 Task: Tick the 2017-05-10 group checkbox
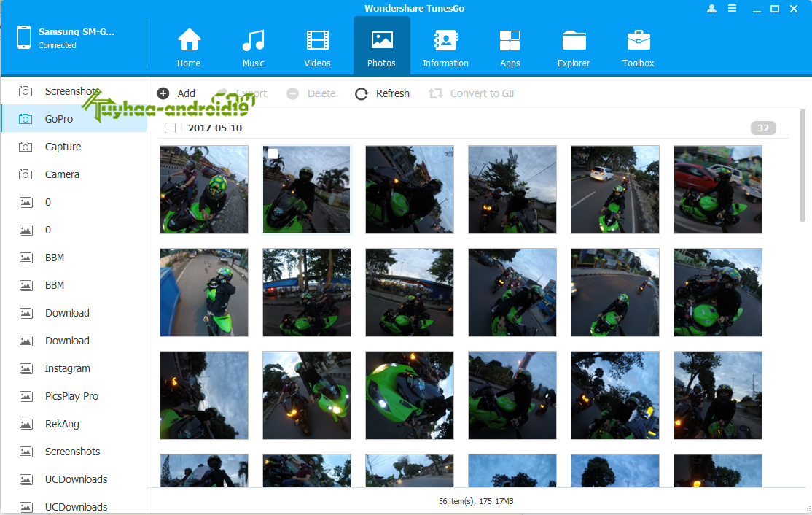[170, 128]
